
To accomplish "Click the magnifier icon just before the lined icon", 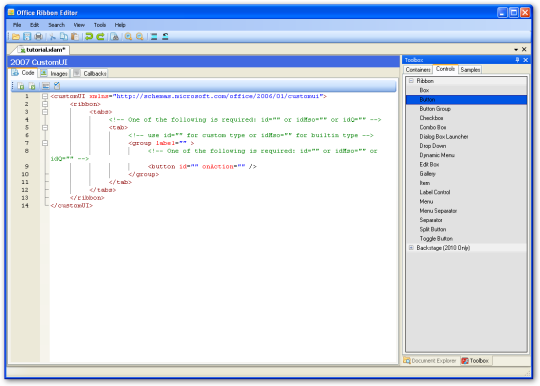I will (x=139, y=36).
